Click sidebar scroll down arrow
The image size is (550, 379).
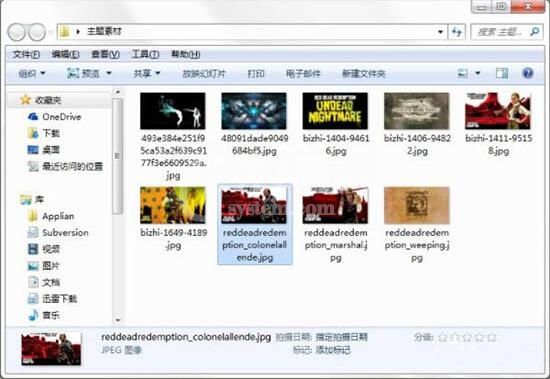point(118,320)
